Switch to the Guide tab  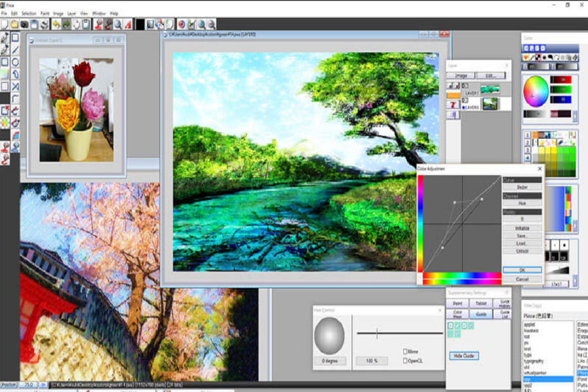[481, 314]
